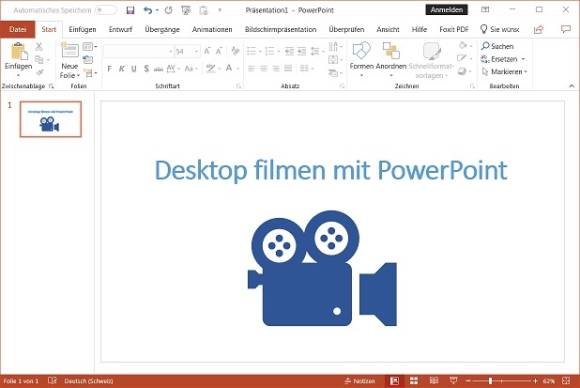
Task: Undo the last action
Action: 148,10
